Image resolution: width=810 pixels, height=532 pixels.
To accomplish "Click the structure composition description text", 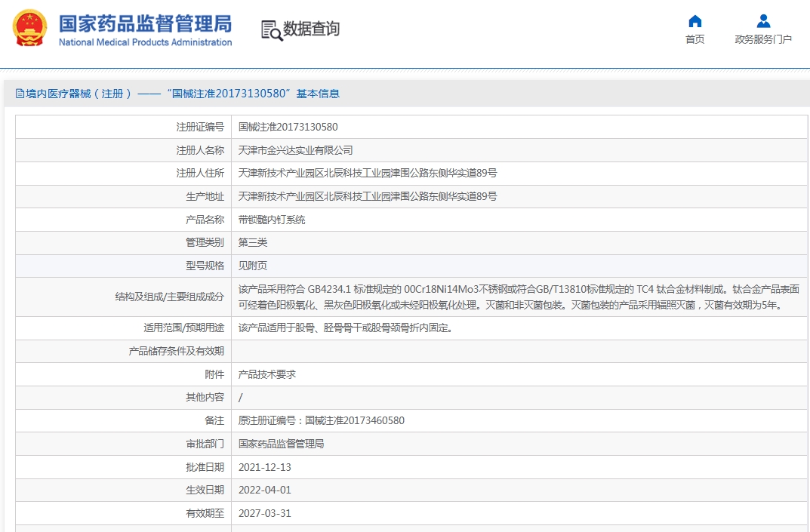I will tap(519, 297).
